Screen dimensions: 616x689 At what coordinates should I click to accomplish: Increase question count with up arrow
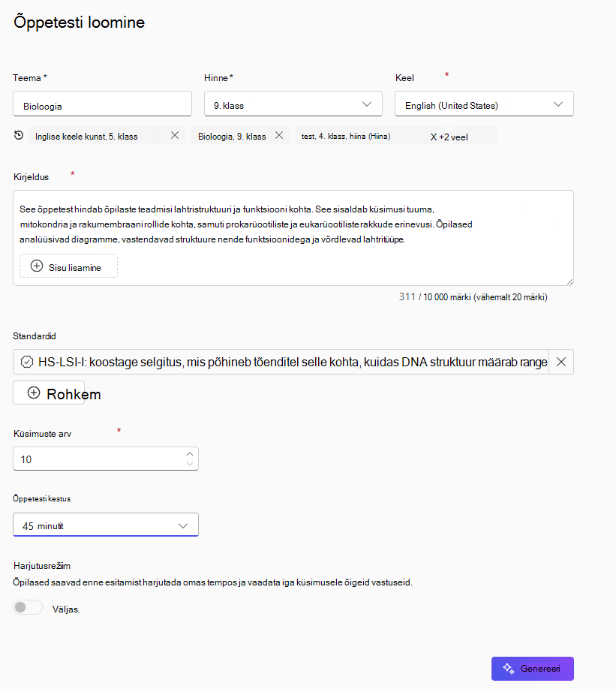point(190,454)
